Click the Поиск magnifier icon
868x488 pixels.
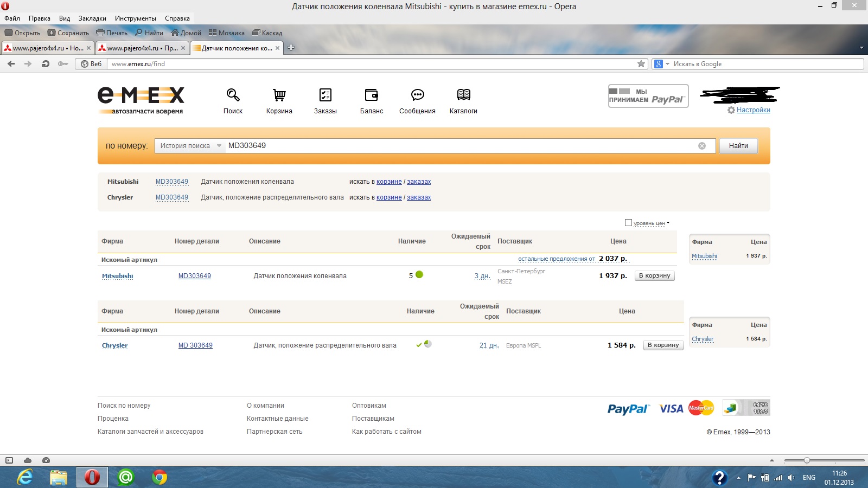(233, 95)
